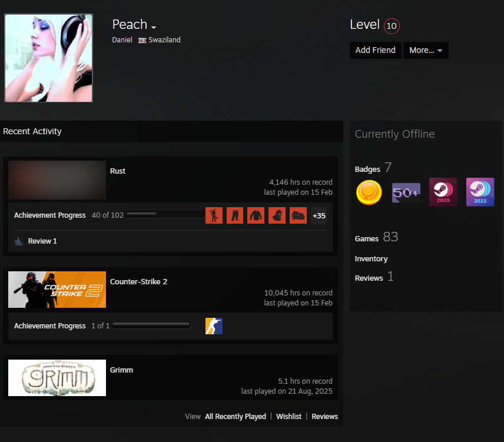Viewport: 504px width, 442px height.
Task: Open the Inventory link
Action: tap(372, 259)
